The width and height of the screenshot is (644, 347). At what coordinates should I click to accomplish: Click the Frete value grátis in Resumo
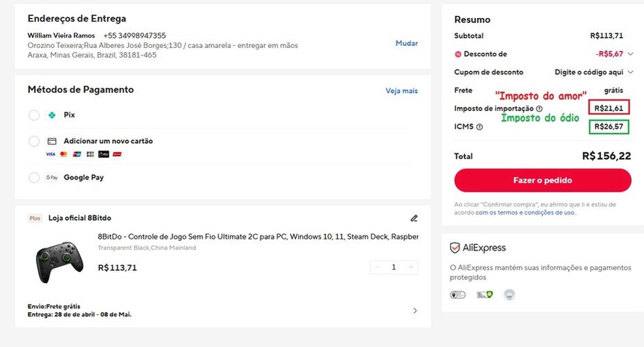613,90
